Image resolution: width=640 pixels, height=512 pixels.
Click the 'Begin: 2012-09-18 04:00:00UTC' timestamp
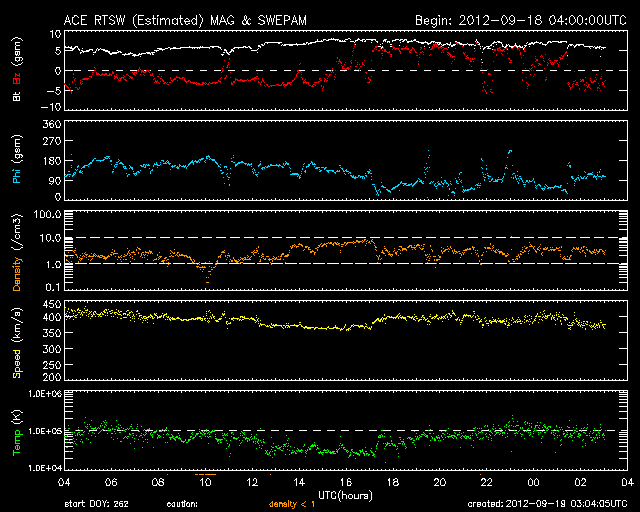pos(521,20)
